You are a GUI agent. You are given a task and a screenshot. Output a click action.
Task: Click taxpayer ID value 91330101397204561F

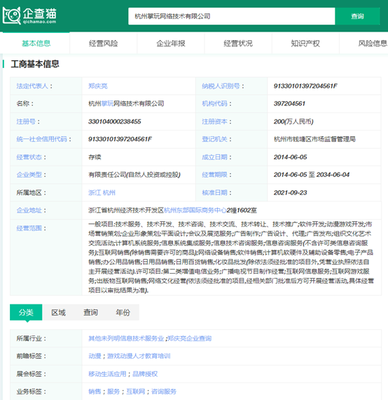click(x=305, y=86)
